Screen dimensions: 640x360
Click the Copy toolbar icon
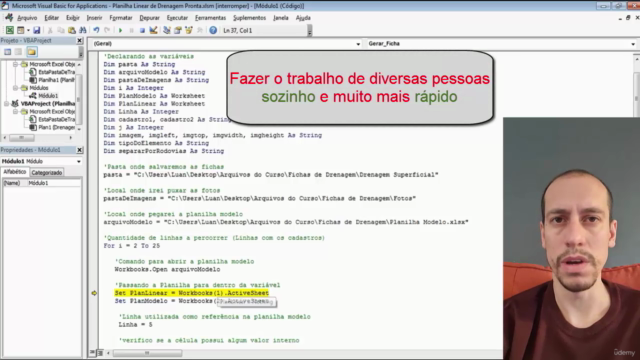[x=61, y=30]
